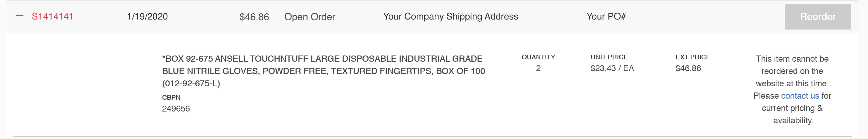Click the $46.86 extended price value

[688, 69]
